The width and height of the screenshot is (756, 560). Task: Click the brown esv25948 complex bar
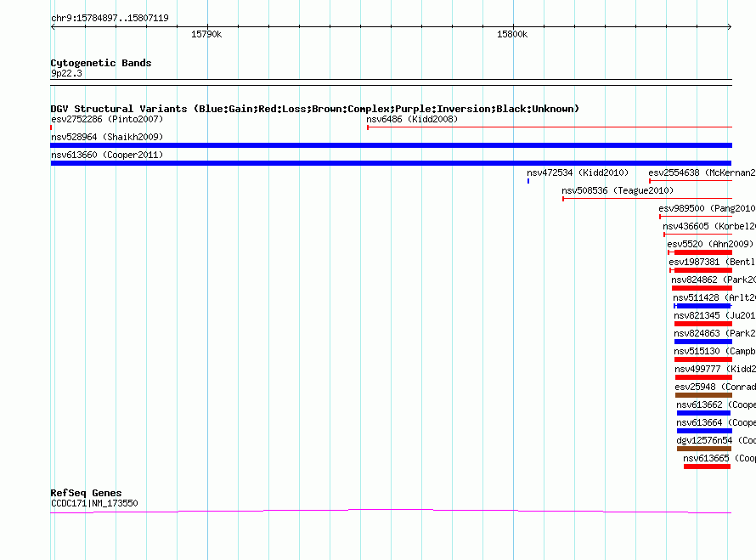(703, 395)
